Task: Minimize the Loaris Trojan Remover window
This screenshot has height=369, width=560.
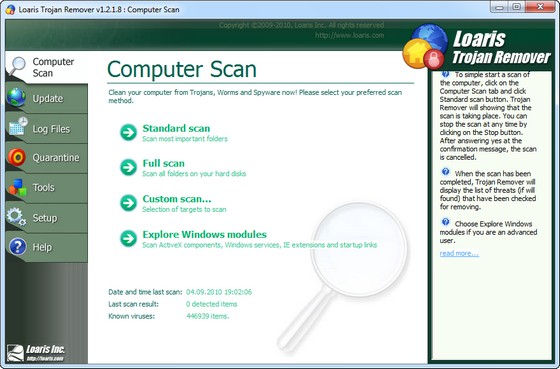Action: click(x=500, y=7)
